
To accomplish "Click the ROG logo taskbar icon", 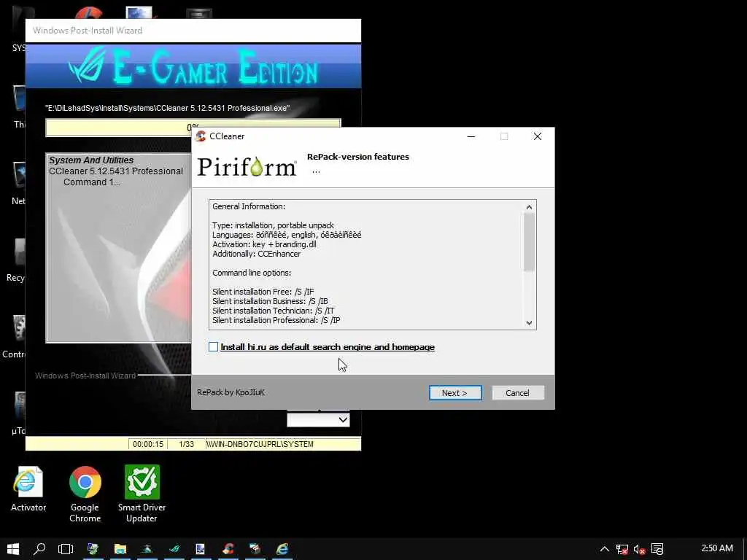I will pos(174,549).
